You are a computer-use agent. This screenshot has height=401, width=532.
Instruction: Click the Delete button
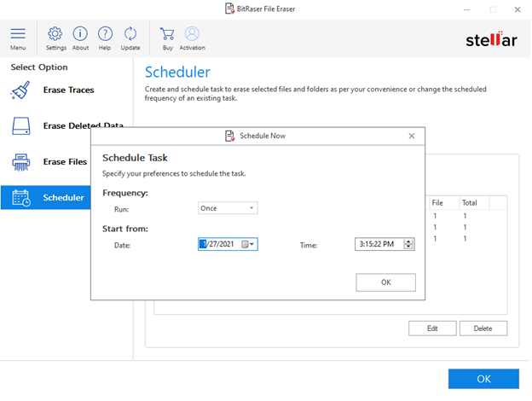tap(483, 328)
